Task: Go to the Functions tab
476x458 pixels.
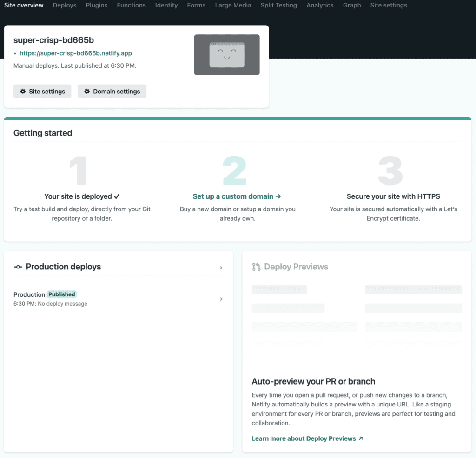Action: 131,5
